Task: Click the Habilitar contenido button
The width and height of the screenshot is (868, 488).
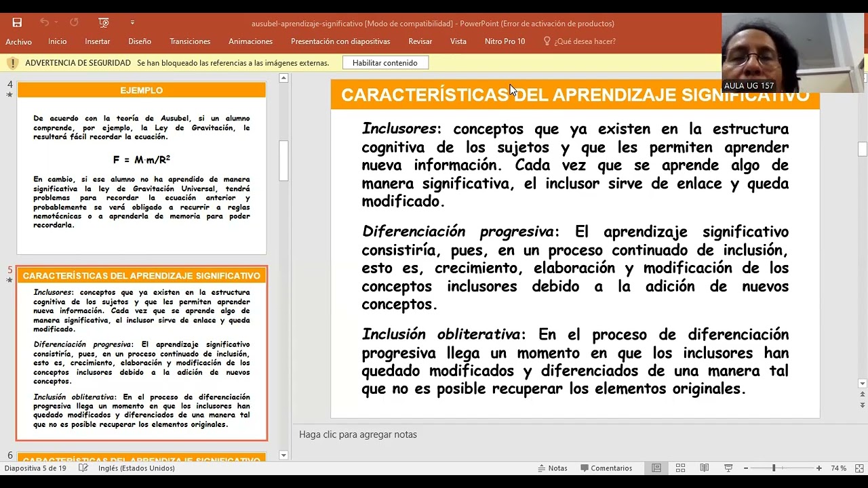Action: pyautogui.click(x=384, y=63)
